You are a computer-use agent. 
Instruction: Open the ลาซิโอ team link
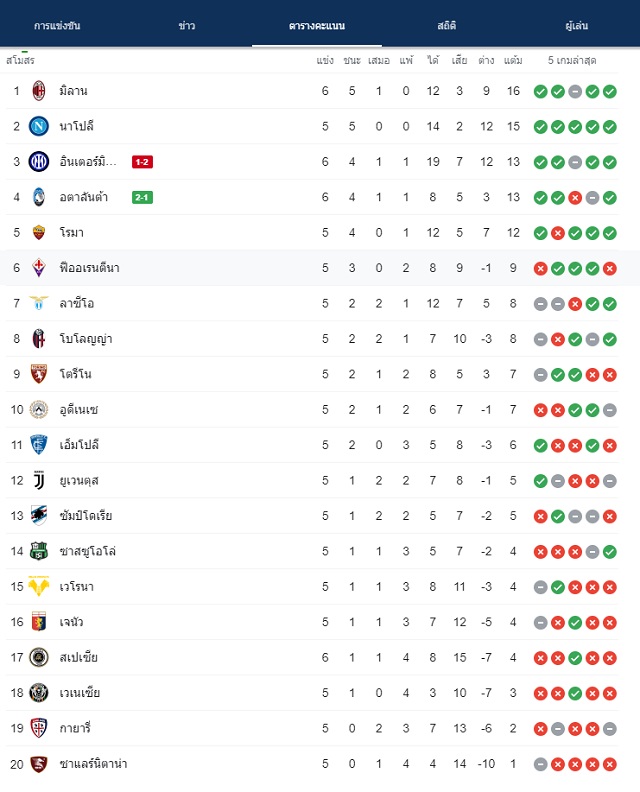[77, 303]
